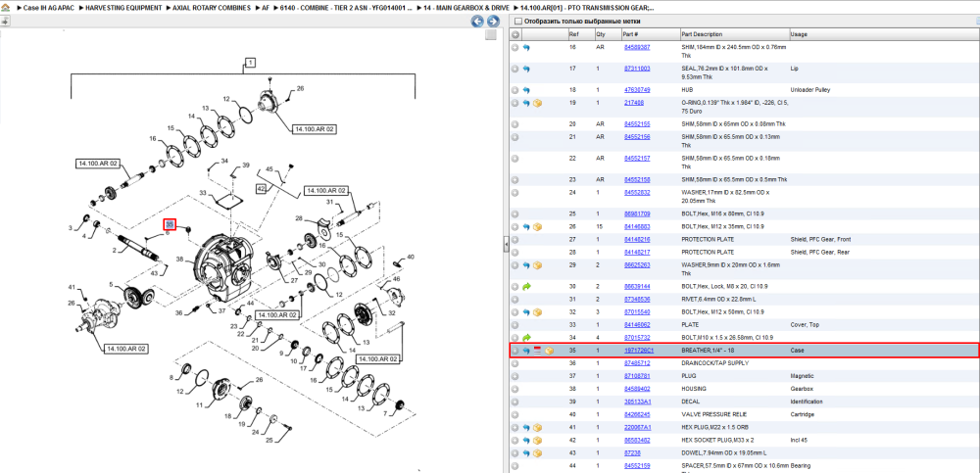
Task: Click the package box icon in row Ref 35
Action: click(550, 351)
